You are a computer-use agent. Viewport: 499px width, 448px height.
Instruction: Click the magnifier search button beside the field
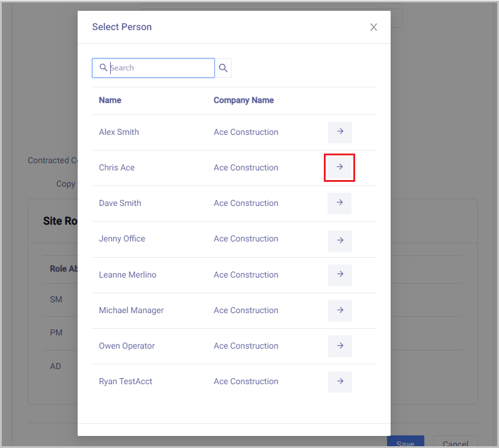(223, 68)
